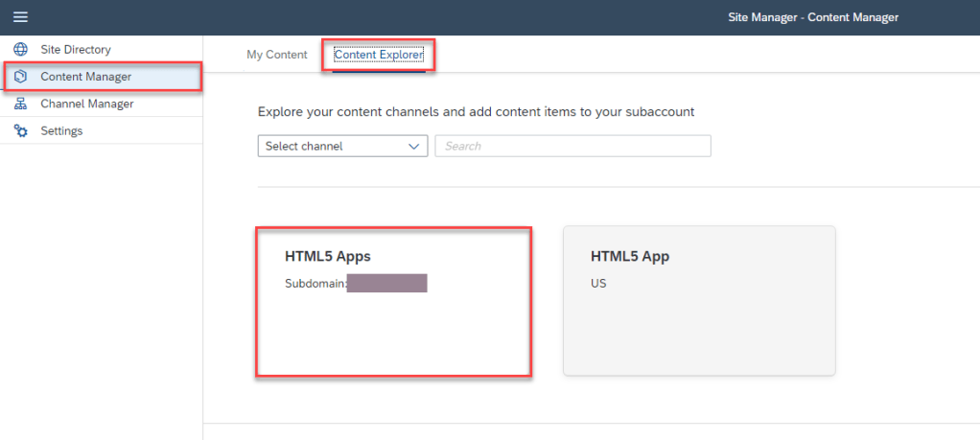This screenshot has height=440, width=980.
Task: Click the masked Subdomain value
Action: point(386,284)
